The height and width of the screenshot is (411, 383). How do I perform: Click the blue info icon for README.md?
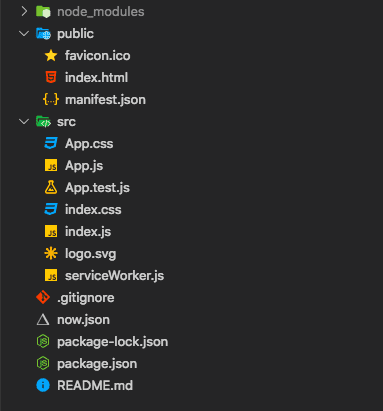pyautogui.click(x=43, y=385)
